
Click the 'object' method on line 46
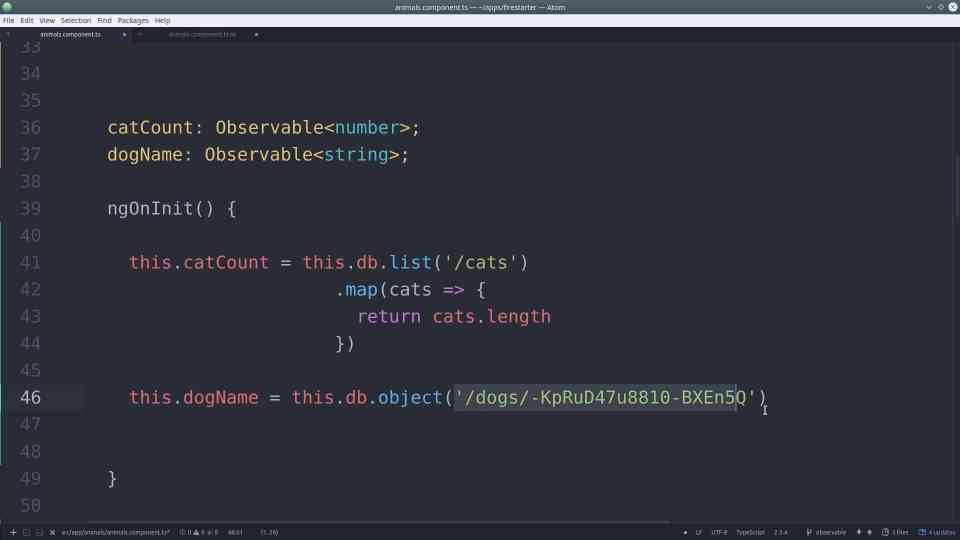coord(410,397)
